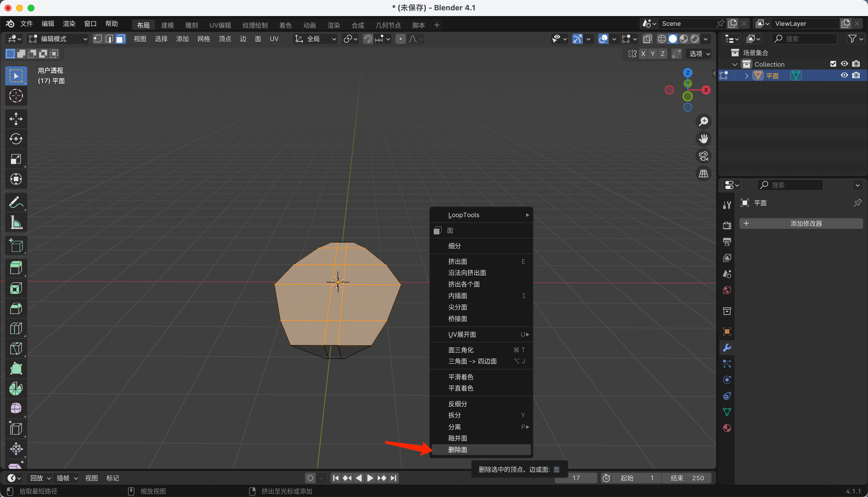The height and width of the screenshot is (497, 868).
Task: Toggle the camera view button
Action: pyautogui.click(x=703, y=156)
